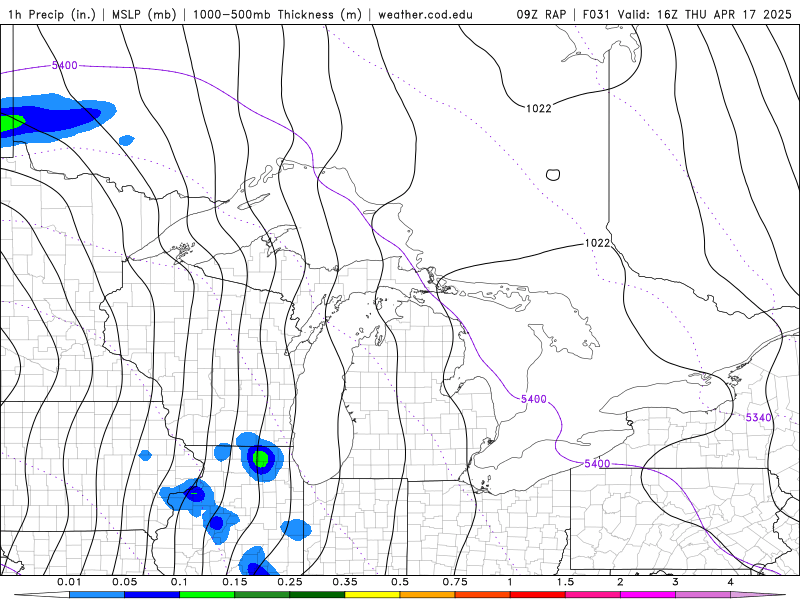The image size is (800, 600).
Task: Click the small closed isobar circle
Action: 553,175
